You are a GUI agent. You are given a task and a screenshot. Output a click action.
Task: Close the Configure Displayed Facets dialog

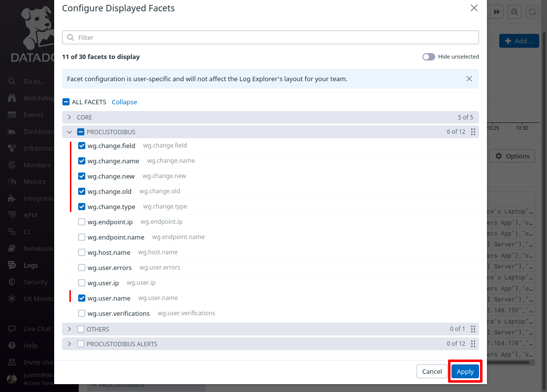coord(474,8)
